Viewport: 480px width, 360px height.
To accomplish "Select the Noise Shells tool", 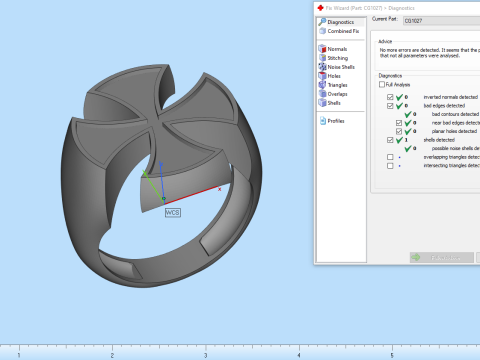I will point(337,67).
